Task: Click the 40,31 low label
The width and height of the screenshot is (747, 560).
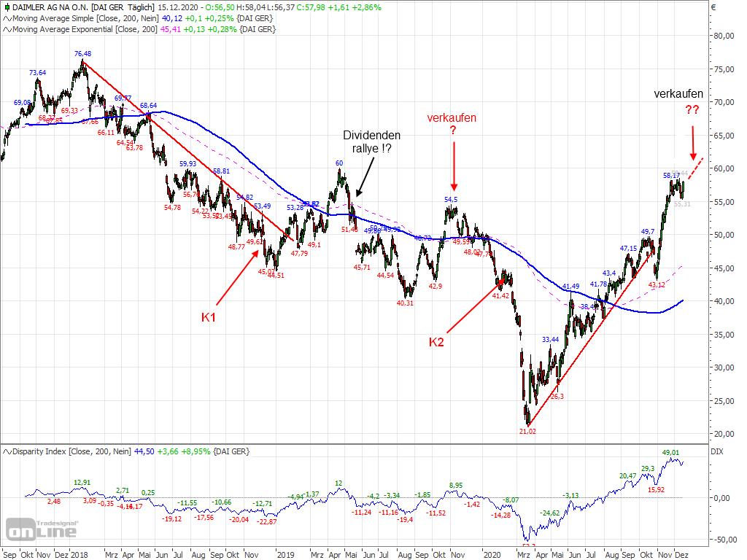Action: (405, 303)
